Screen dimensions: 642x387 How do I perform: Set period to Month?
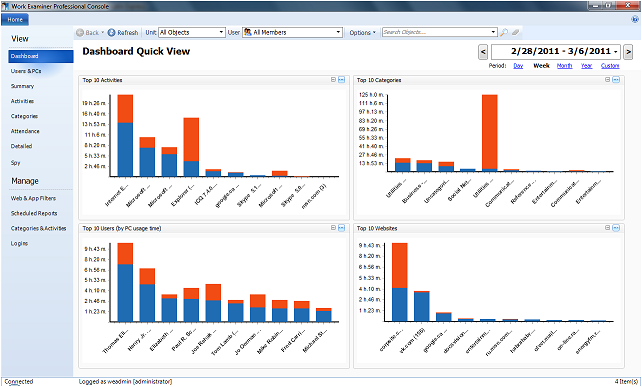click(x=564, y=66)
